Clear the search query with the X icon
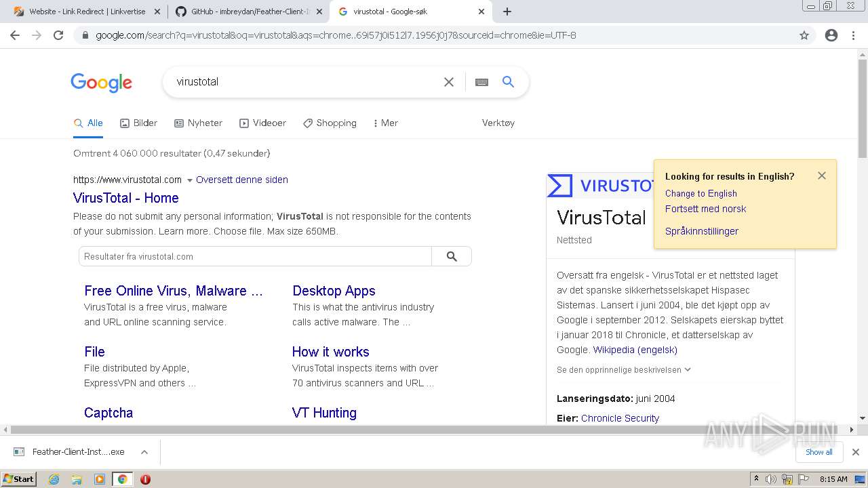 point(449,82)
